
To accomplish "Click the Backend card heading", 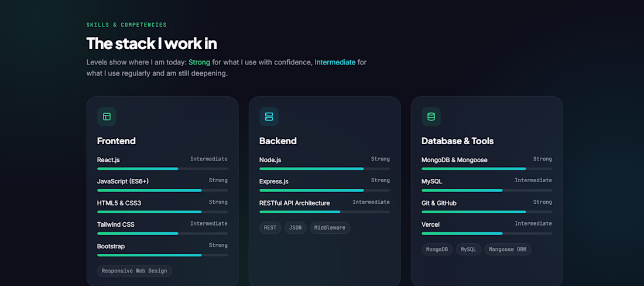I will pyautogui.click(x=278, y=141).
